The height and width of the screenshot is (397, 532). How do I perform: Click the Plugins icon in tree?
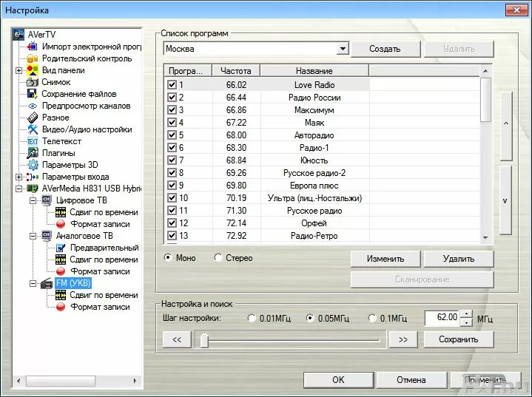[x=33, y=153]
